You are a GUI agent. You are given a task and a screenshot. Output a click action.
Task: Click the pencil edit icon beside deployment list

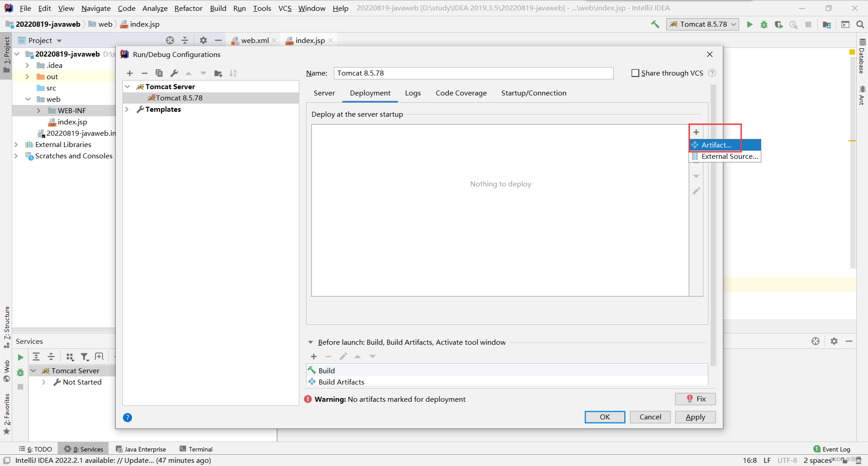696,191
